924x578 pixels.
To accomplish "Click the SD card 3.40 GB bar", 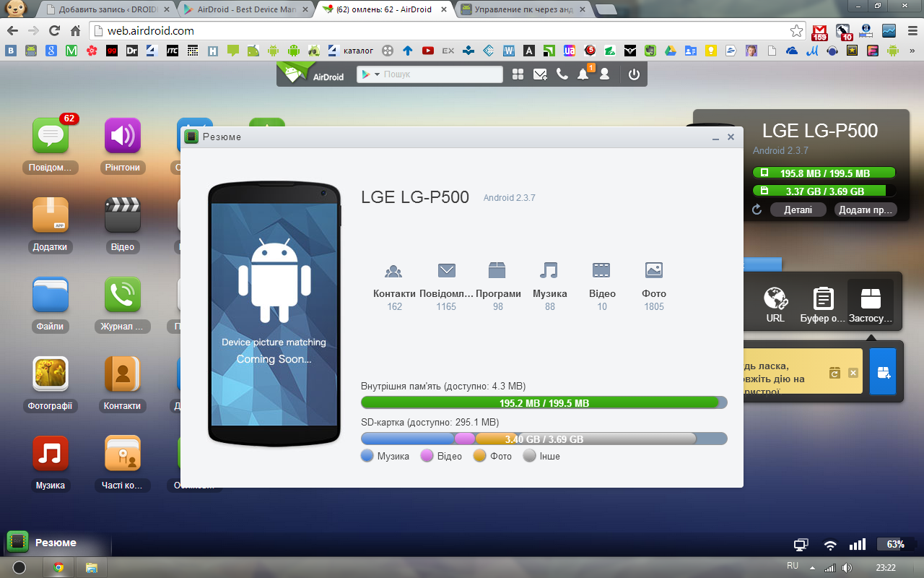I will (x=544, y=439).
